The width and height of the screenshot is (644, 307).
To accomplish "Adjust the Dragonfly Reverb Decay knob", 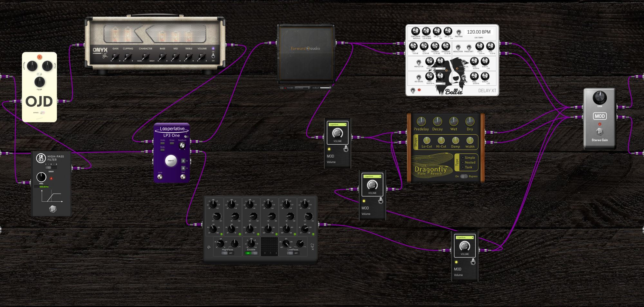I will tap(437, 121).
